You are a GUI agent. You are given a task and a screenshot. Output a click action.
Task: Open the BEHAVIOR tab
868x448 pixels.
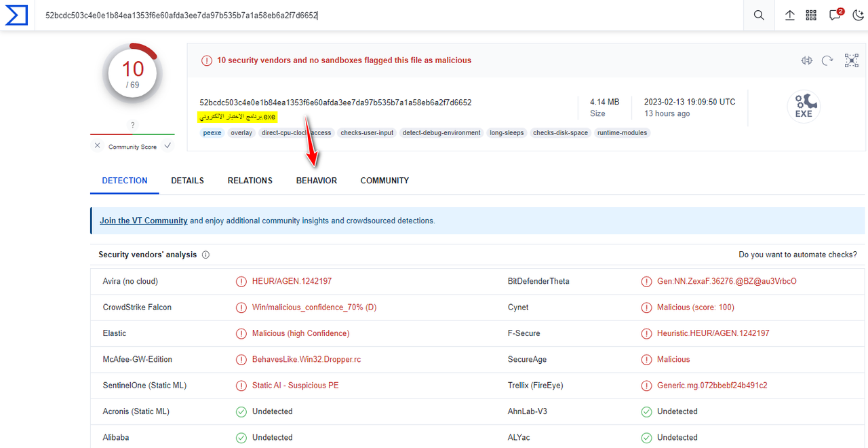coord(317,181)
